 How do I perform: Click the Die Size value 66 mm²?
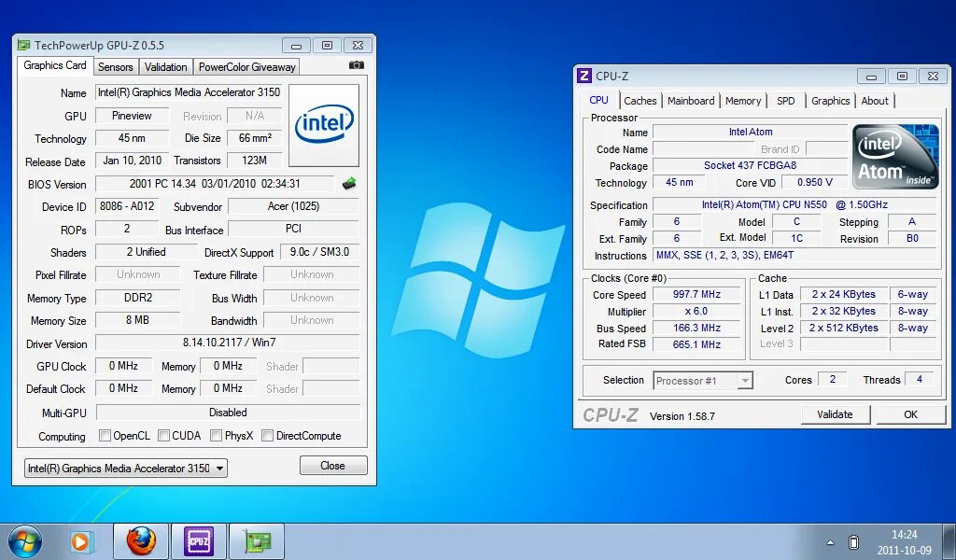tap(254, 138)
